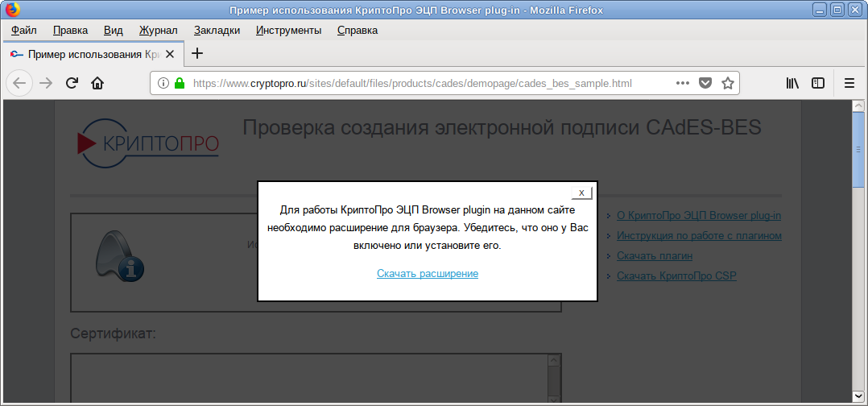Open page actions three-dot menu
Image resolution: width=868 pixels, height=406 pixels.
click(x=683, y=83)
